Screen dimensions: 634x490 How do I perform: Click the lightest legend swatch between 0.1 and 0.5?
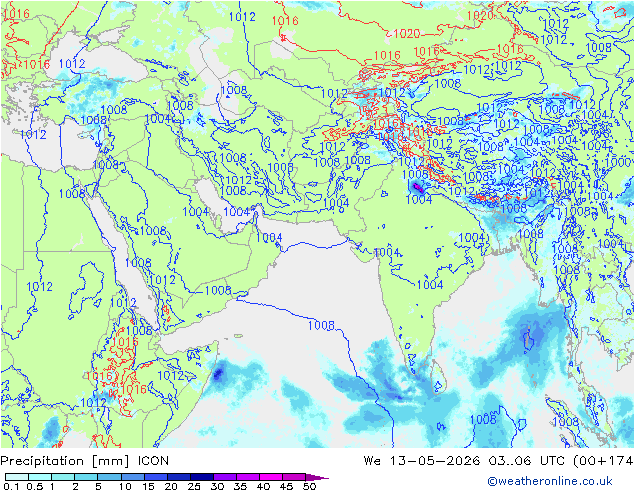(x=17, y=477)
